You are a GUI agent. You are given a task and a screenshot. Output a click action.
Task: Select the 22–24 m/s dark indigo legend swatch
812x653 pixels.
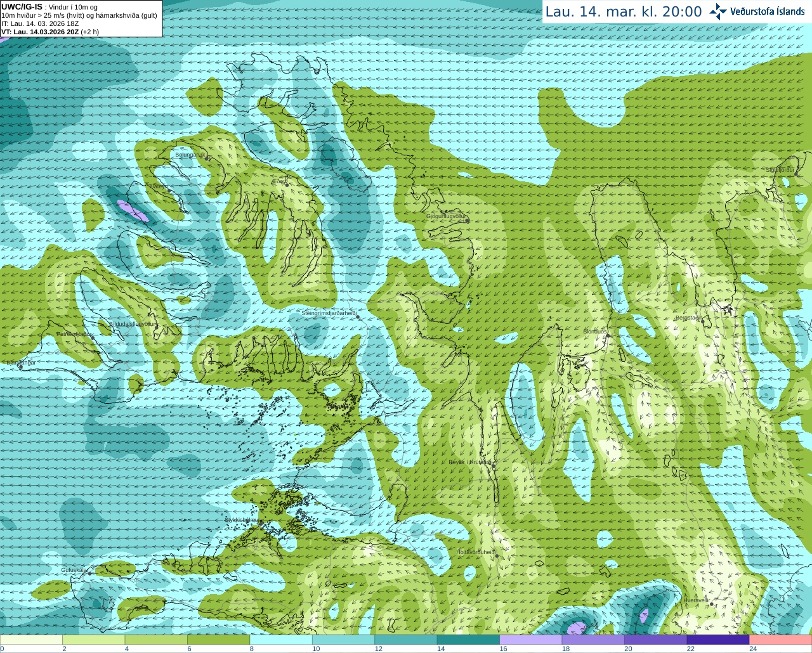[718, 640]
